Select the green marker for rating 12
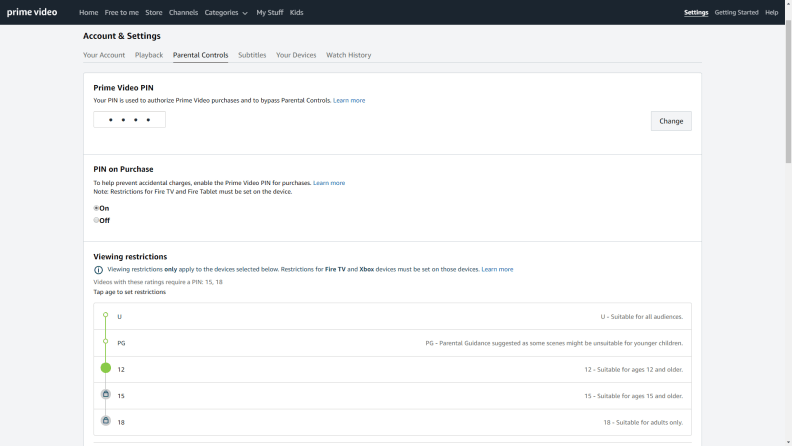This screenshot has height=446, width=792. click(x=106, y=368)
